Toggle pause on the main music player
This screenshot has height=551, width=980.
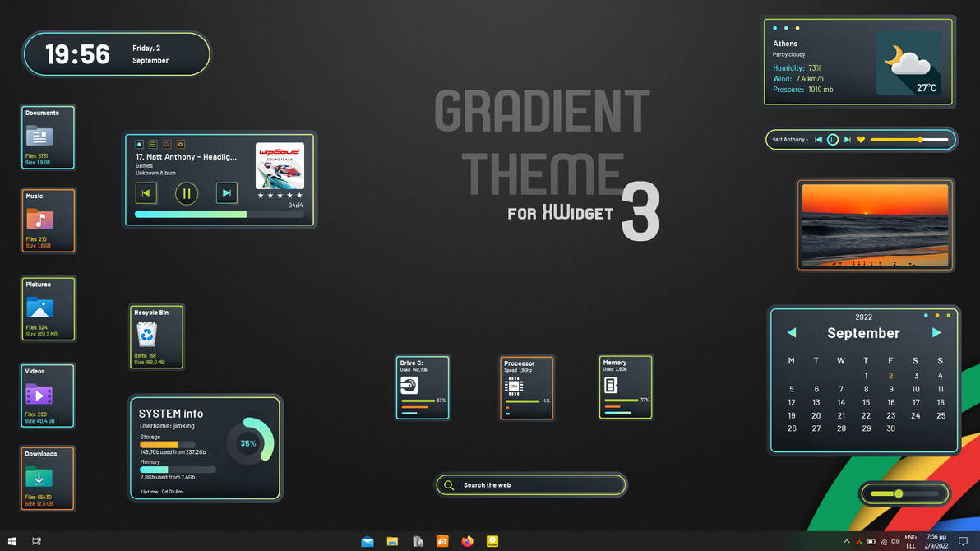click(186, 193)
